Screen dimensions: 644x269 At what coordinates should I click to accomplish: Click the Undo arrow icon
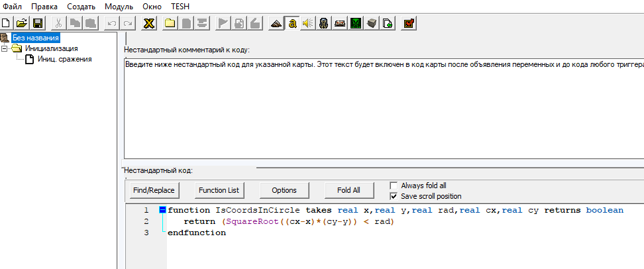pyautogui.click(x=111, y=23)
